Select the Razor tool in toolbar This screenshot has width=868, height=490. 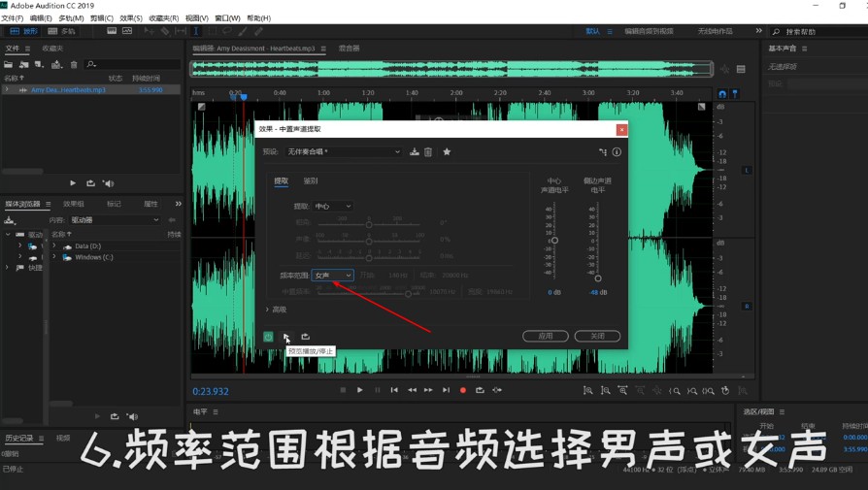165,31
